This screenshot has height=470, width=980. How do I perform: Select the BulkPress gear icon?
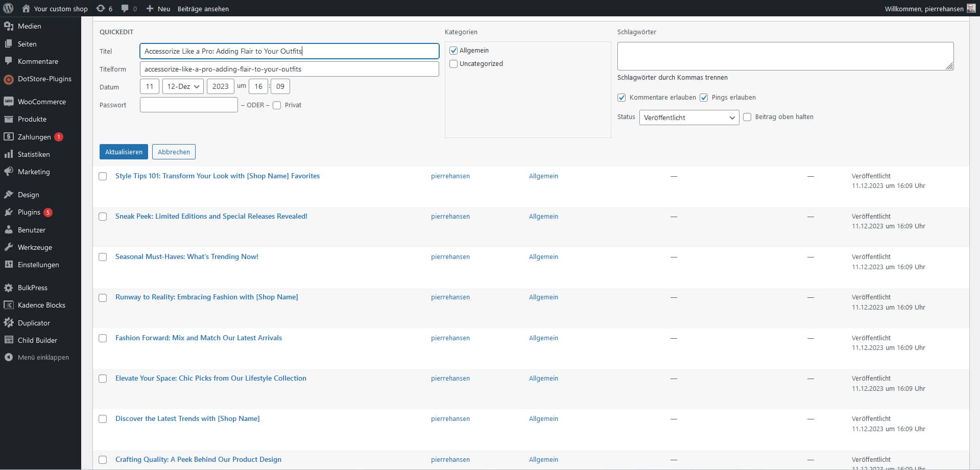(x=8, y=288)
